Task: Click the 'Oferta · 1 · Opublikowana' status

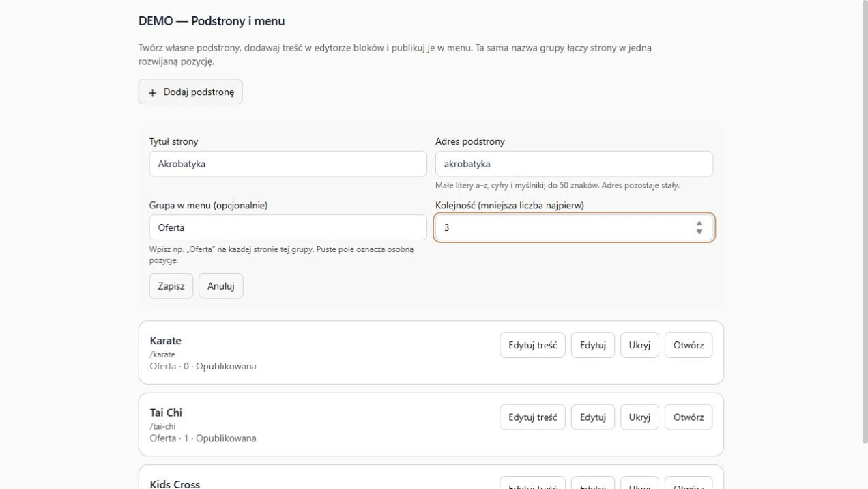Action: [x=203, y=438]
